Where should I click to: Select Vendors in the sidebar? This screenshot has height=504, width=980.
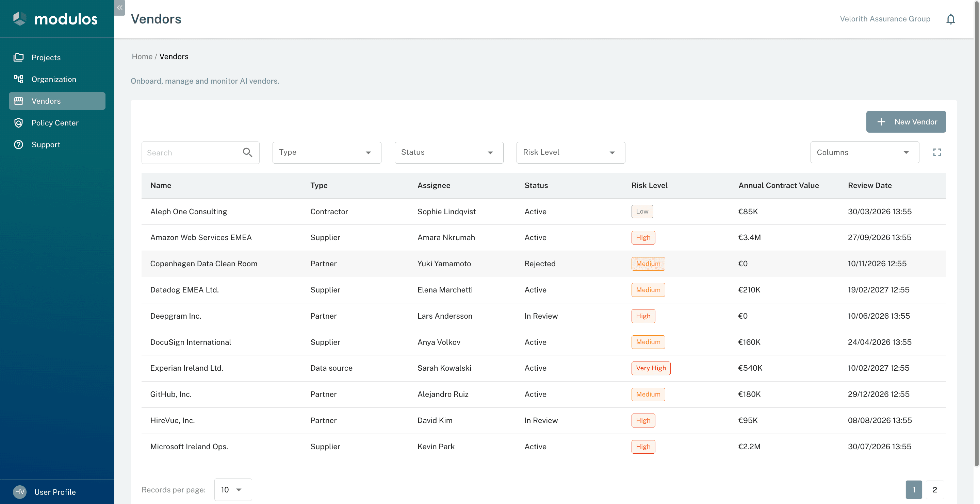(57, 101)
